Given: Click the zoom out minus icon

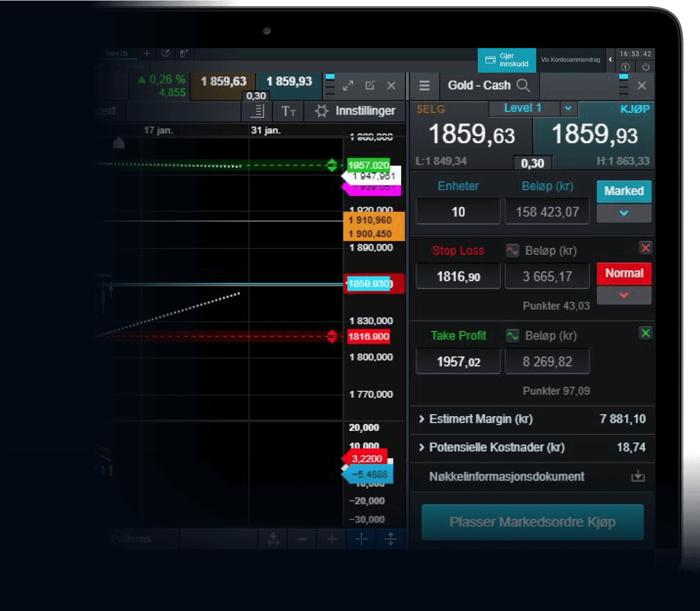Looking at the screenshot, I should (x=302, y=539).
